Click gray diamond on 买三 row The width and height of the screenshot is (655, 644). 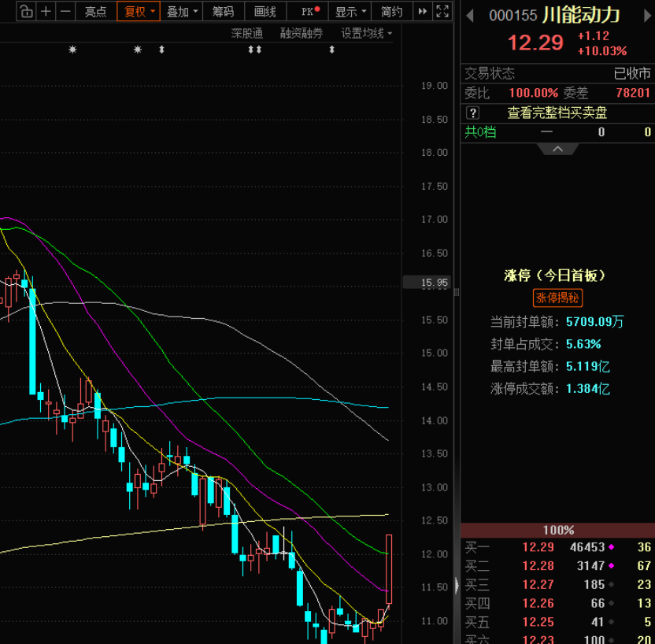(612, 584)
